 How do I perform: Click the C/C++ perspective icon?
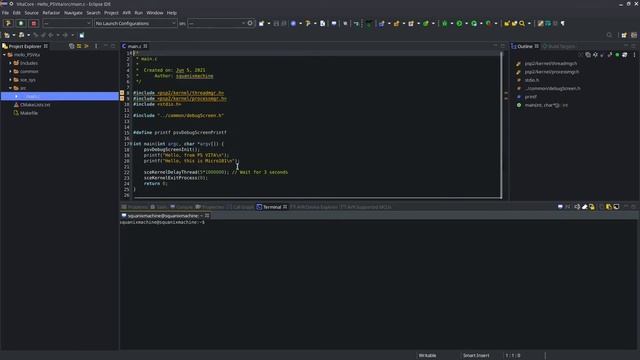tap(634, 35)
